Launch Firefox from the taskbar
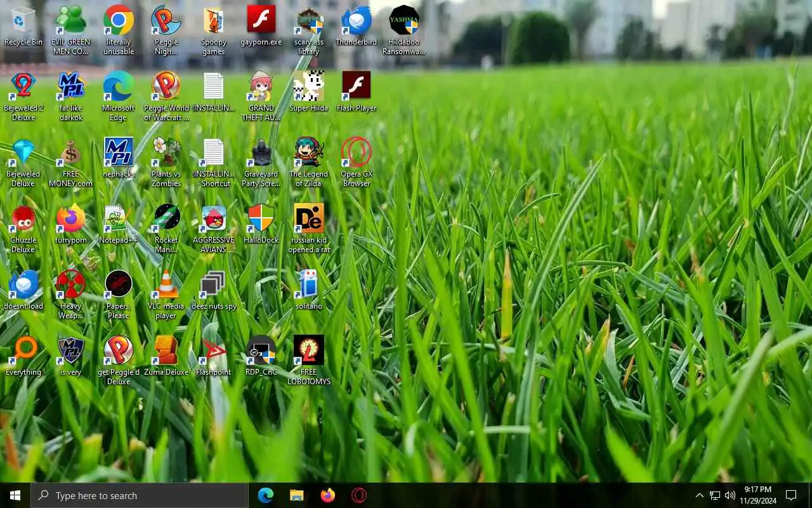The image size is (812, 508). (328, 495)
